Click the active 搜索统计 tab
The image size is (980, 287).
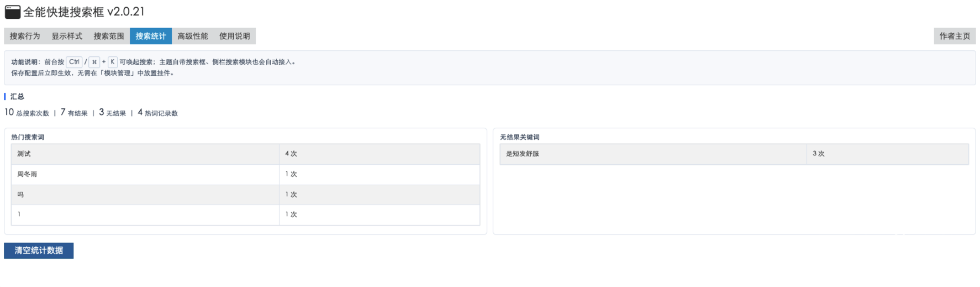[x=151, y=36]
